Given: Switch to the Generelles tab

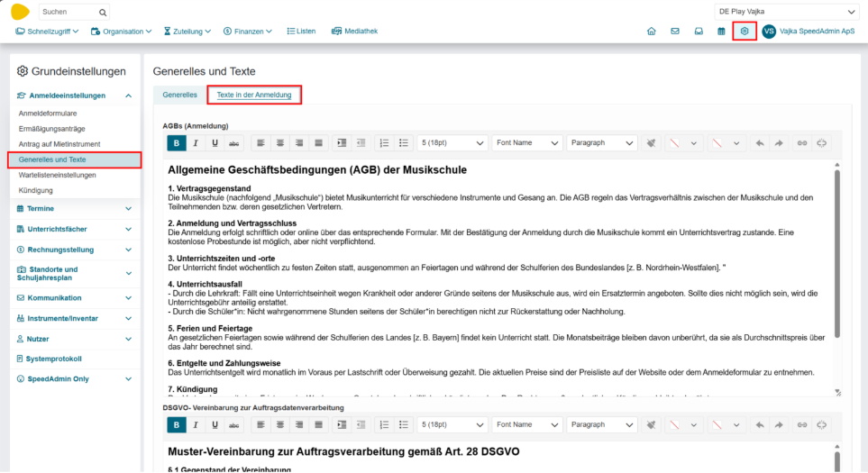Looking at the screenshot, I should point(179,95).
